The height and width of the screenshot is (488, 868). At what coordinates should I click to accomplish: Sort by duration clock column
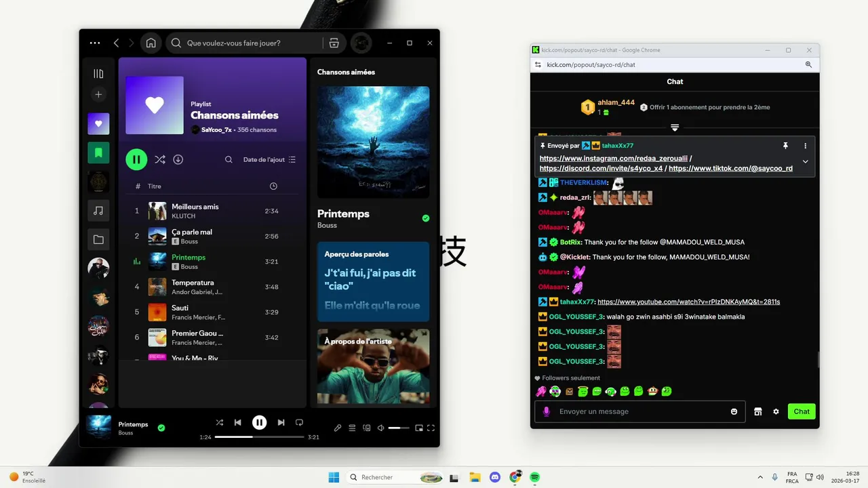[273, 186]
